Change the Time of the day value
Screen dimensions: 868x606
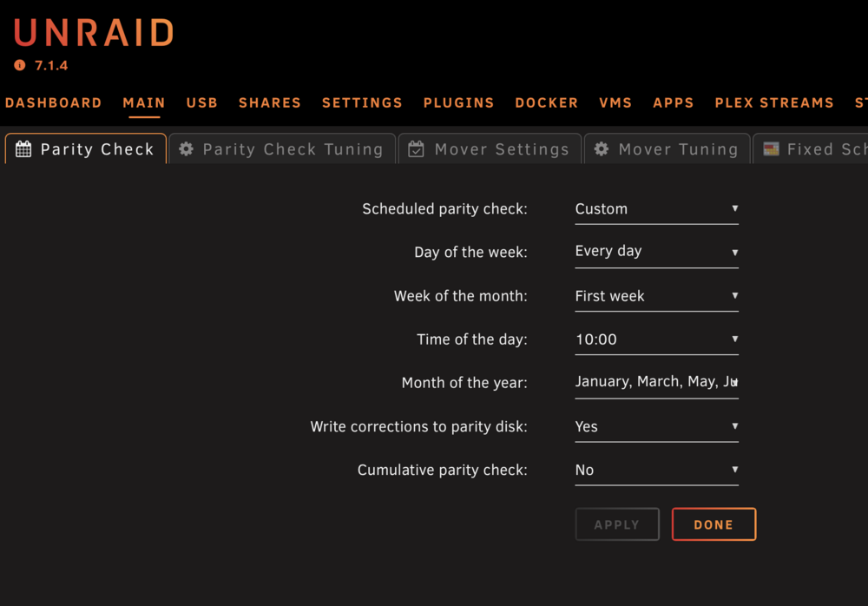pyautogui.click(x=656, y=339)
